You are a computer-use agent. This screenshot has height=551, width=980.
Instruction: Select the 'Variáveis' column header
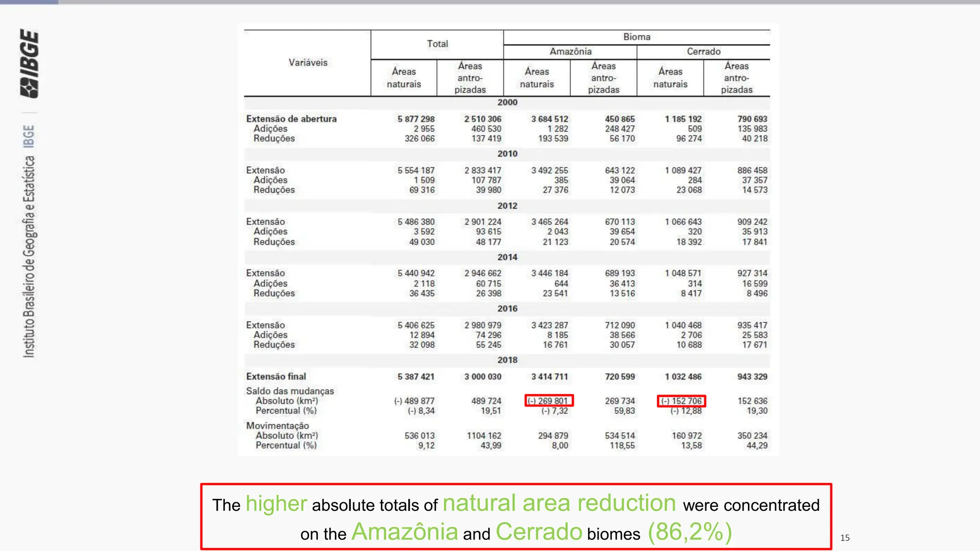tap(308, 63)
